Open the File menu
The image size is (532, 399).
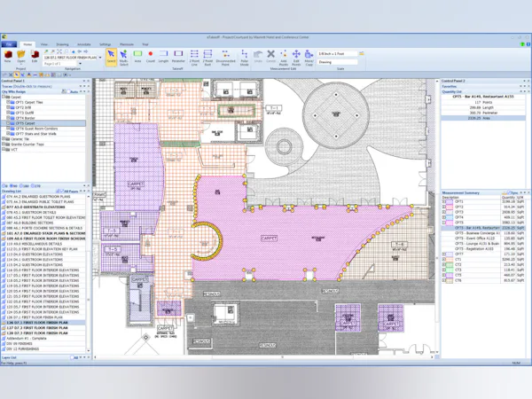click(x=9, y=44)
